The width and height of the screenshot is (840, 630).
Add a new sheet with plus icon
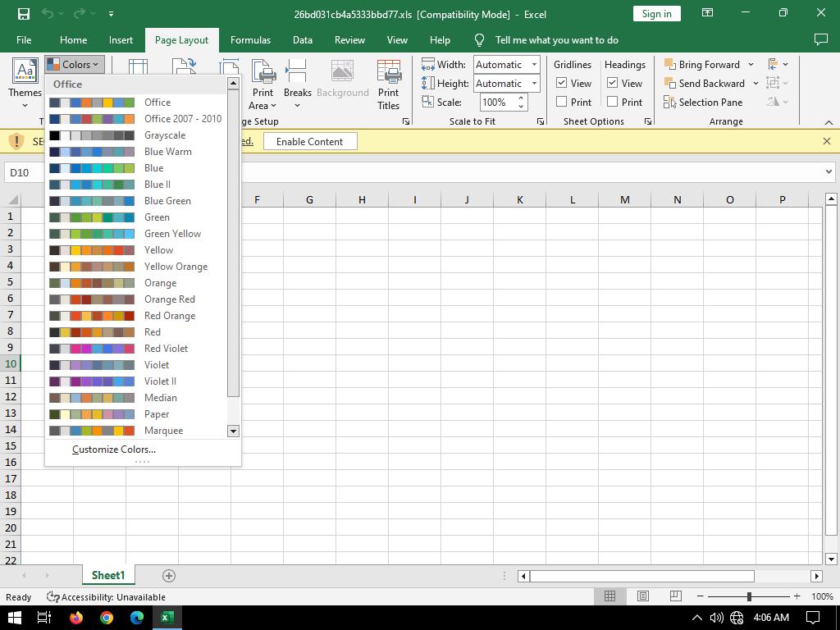coord(169,576)
